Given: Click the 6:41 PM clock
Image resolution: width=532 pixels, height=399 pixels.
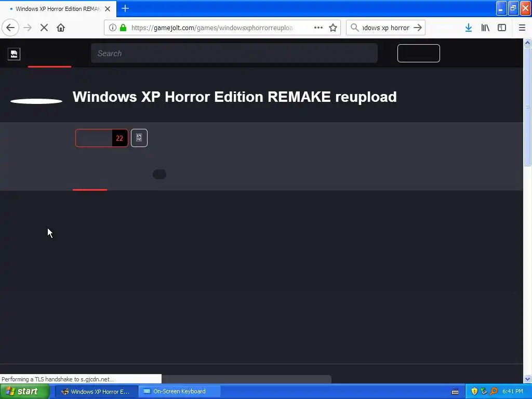Looking at the screenshot, I should (513, 391).
